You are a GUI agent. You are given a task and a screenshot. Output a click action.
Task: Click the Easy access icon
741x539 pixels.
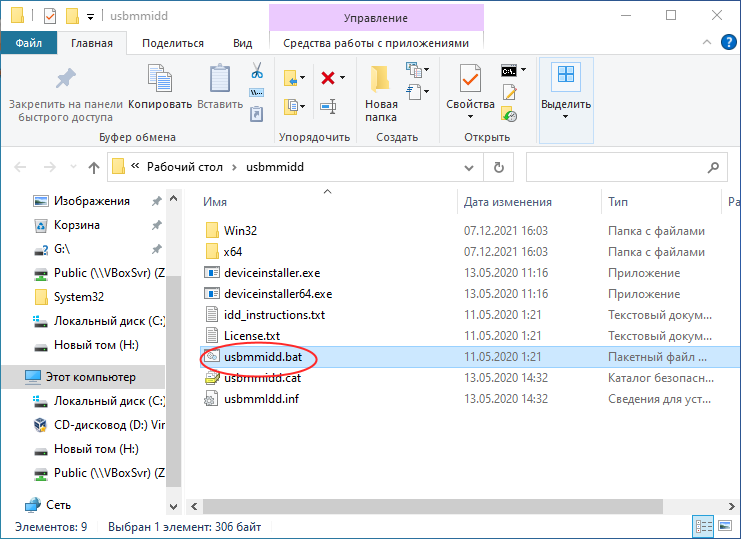(x=414, y=91)
